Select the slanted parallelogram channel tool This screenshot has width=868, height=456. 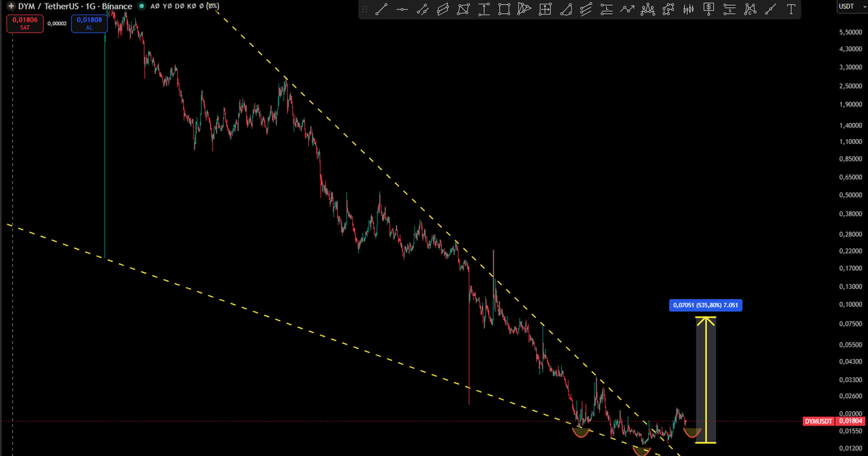point(443,9)
